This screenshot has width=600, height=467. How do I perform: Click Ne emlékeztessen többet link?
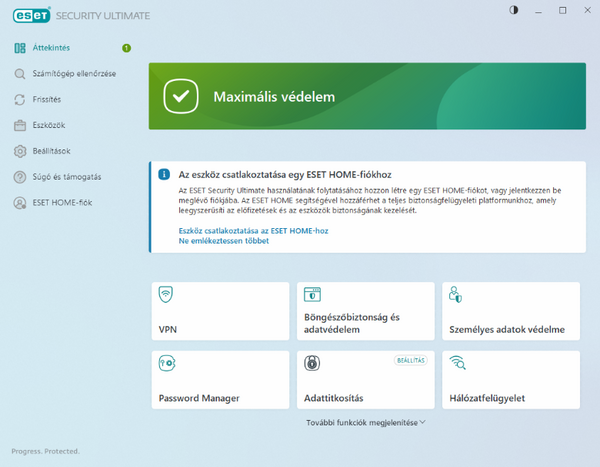[223, 242]
